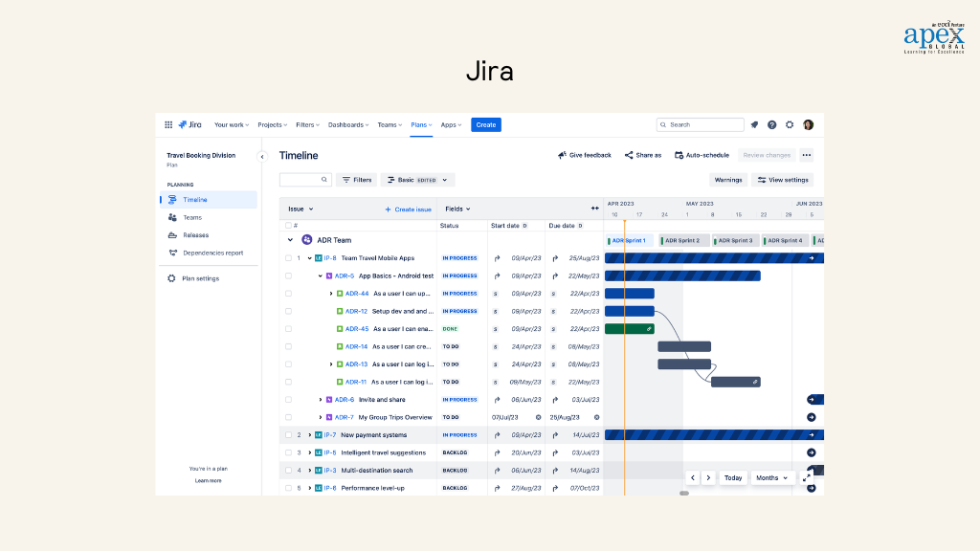Screen dimensions: 980x551
Task: Check the ADR-45 row checkbox
Action: click(288, 329)
